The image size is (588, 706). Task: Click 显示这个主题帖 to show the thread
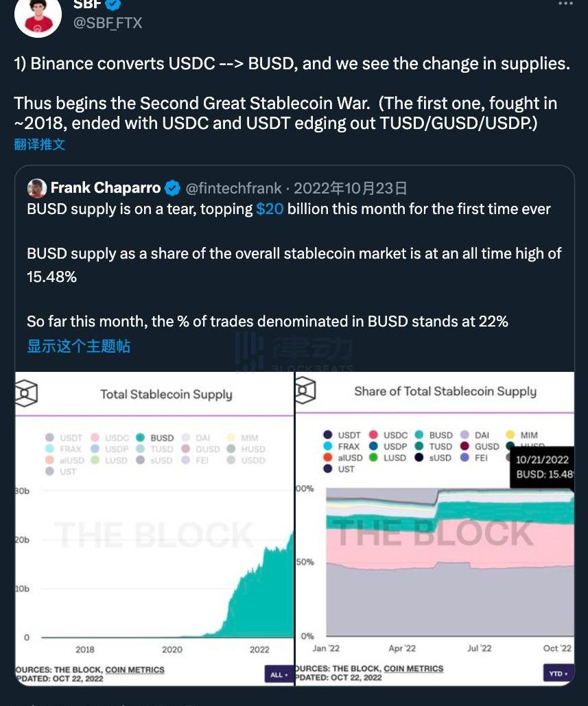(78, 346)
